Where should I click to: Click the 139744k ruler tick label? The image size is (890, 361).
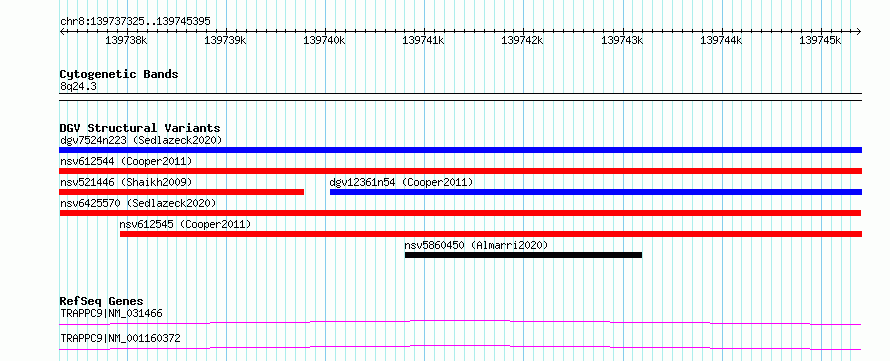(x=721, y=40)
